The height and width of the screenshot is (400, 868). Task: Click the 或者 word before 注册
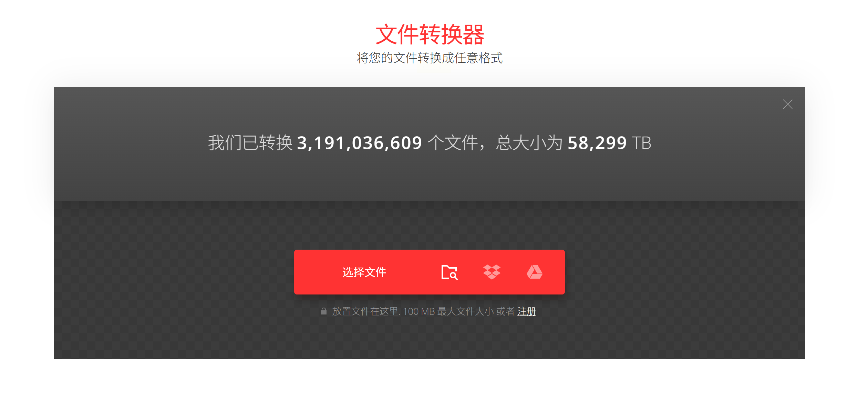505,311
